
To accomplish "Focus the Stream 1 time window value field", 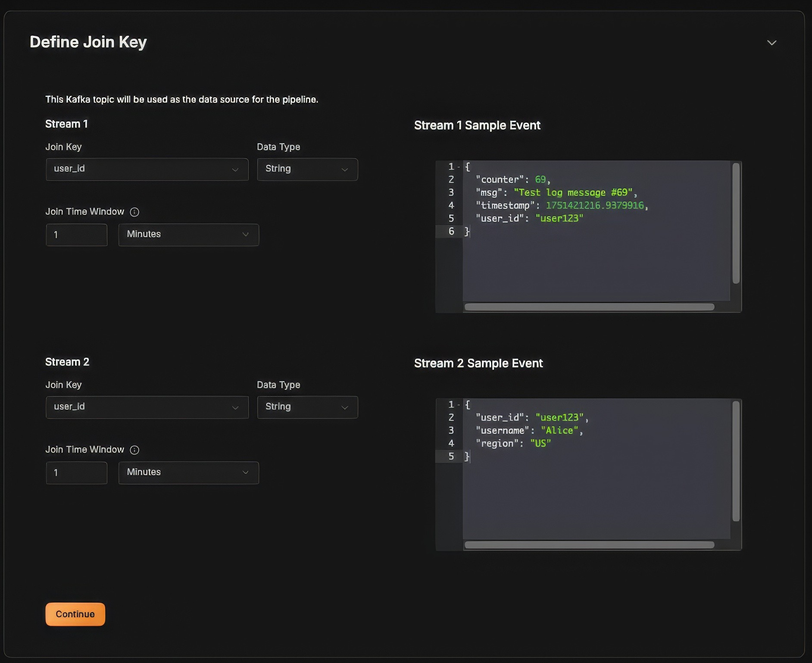I will coord(77,235).
